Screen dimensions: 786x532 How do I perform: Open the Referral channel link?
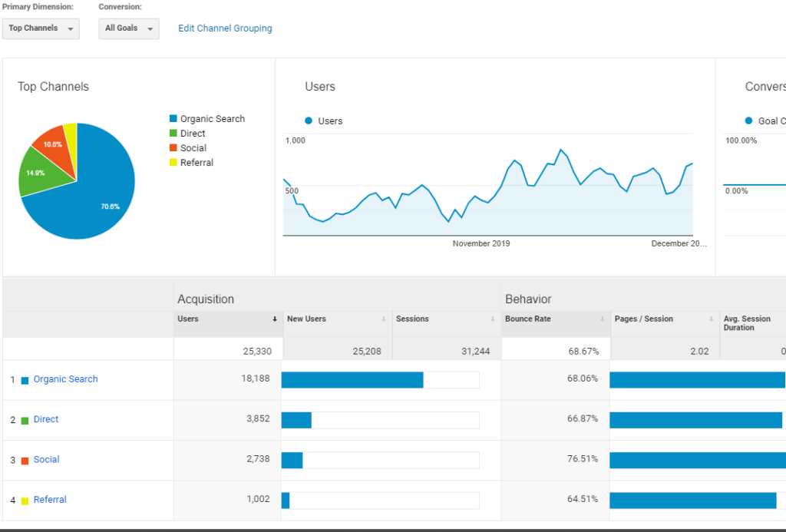50,500
